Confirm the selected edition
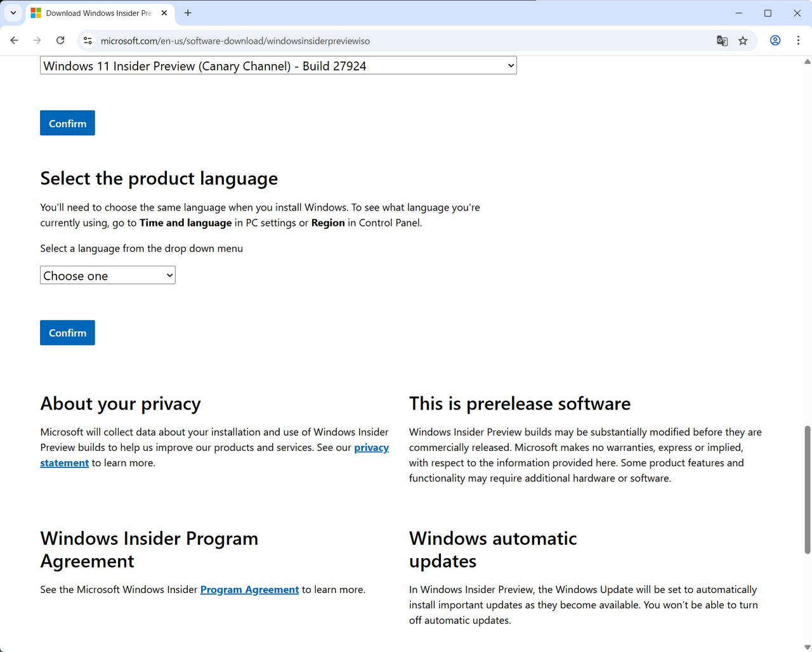Screen dimensions: 812x652 click(x=67, y=123)
